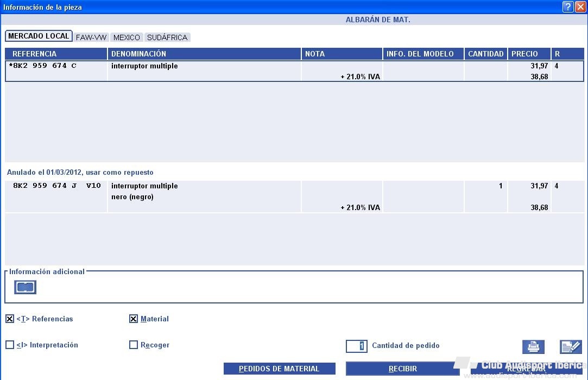The image size is (588, 380).
Task: Click the REGRESAR button
Action: pos(527,369)
